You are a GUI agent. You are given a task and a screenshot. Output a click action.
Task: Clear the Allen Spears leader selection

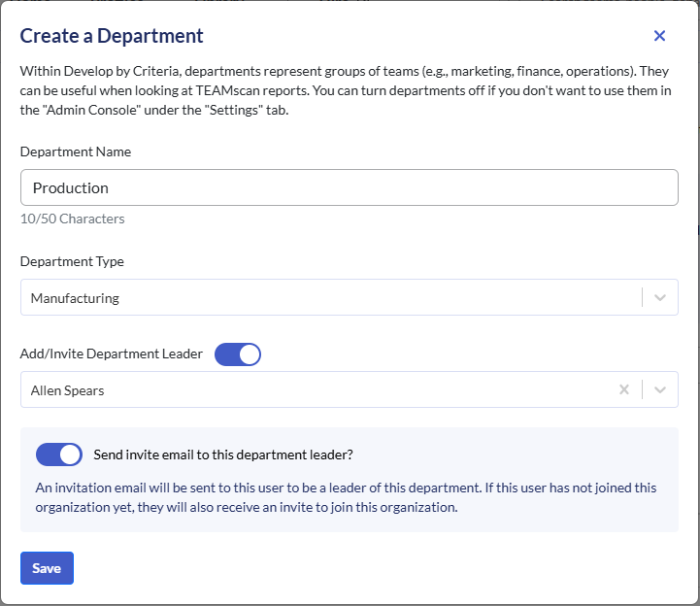[624, 389]
